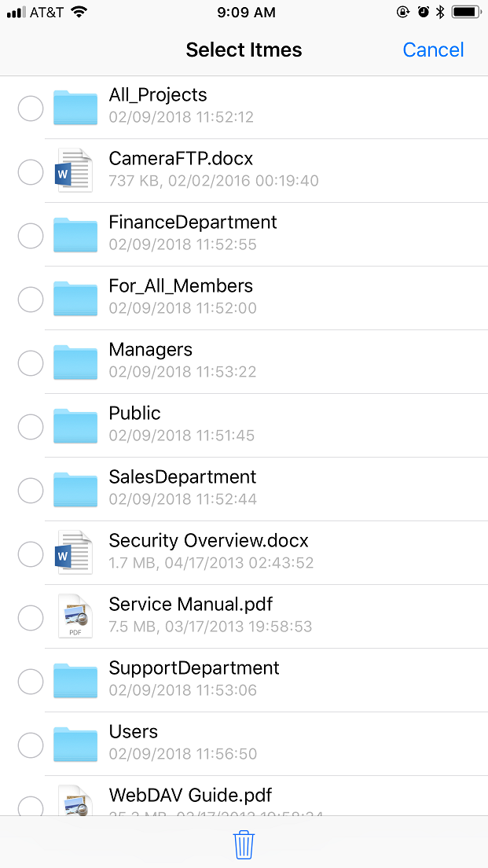Select the circle next to Security Overview.docx

point(30,554)
